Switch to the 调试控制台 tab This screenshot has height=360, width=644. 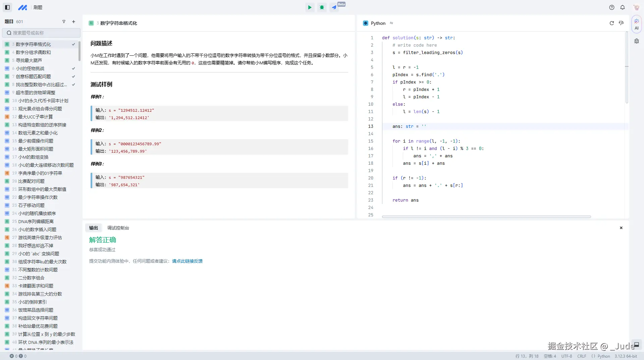coord(118,228)
